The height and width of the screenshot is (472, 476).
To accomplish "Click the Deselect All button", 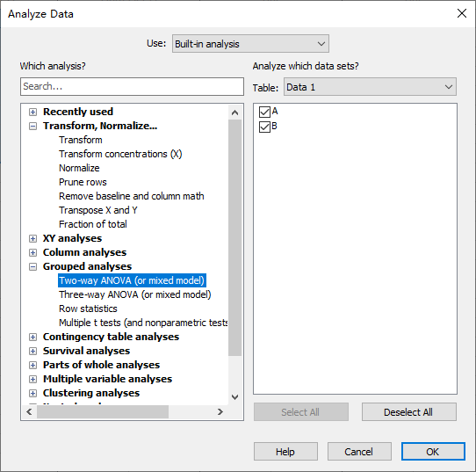I will [409, 412].
